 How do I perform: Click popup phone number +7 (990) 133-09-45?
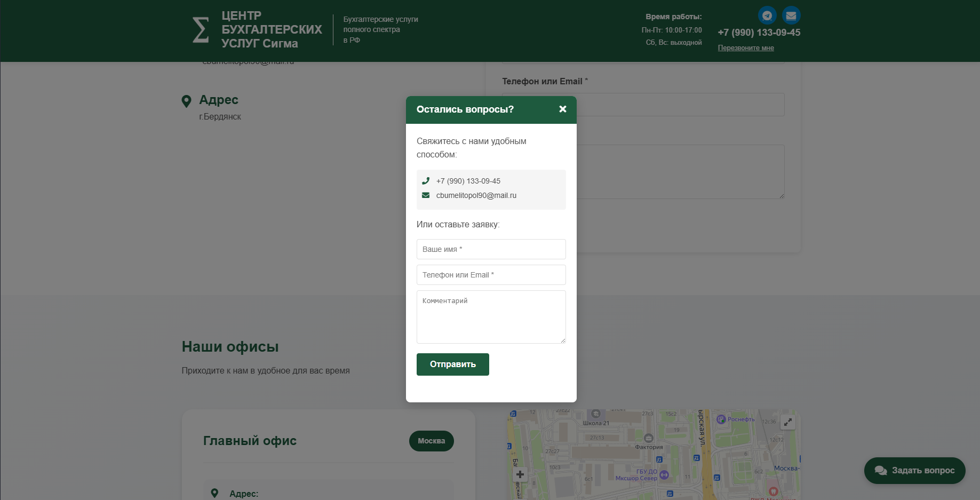[x=468, y=181]
